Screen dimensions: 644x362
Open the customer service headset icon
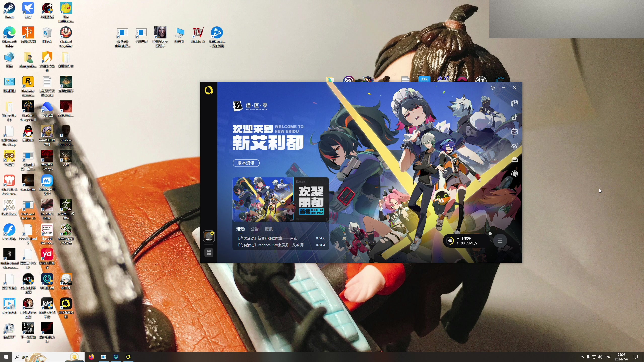(514, 174)
